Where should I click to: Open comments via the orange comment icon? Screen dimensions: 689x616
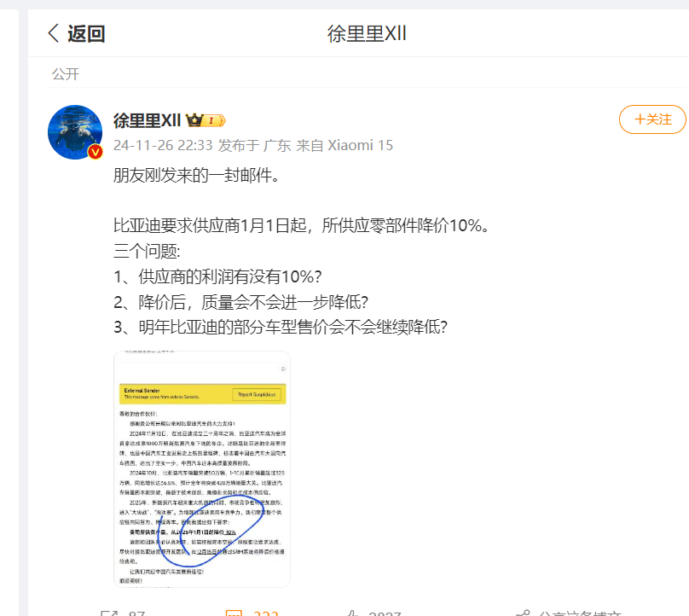click(234, 613)
